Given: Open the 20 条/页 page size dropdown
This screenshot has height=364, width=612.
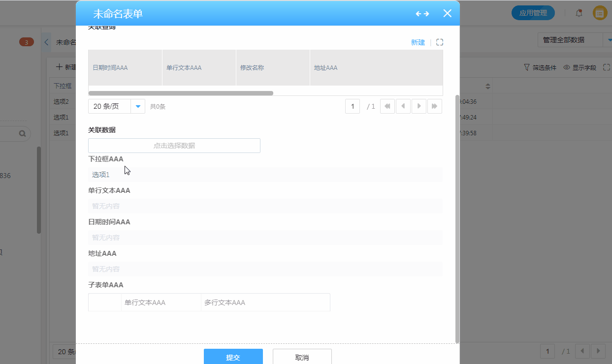Looking at the screenshot, I should pos(138,106).
